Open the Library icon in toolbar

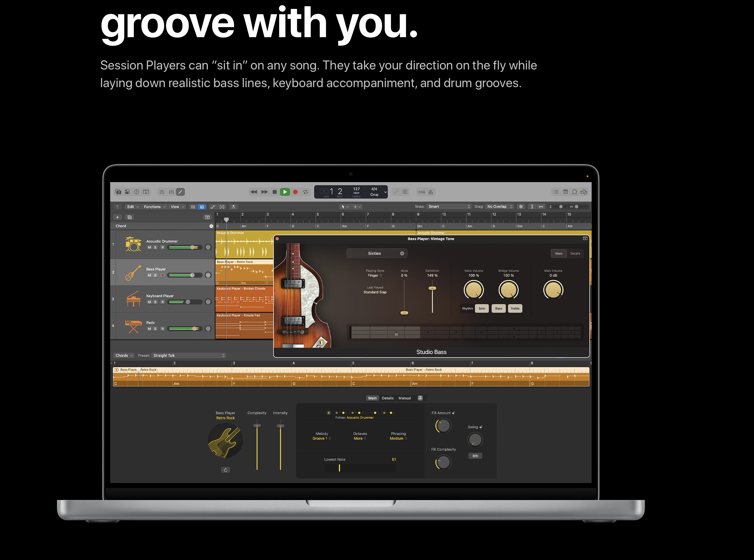[x=118, y=192]
